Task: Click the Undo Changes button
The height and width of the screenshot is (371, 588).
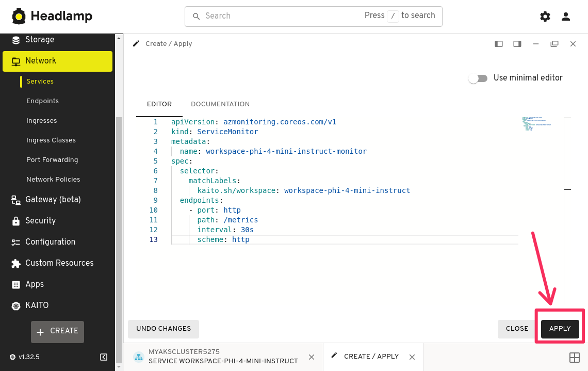Action: click(x=164, y=329)
